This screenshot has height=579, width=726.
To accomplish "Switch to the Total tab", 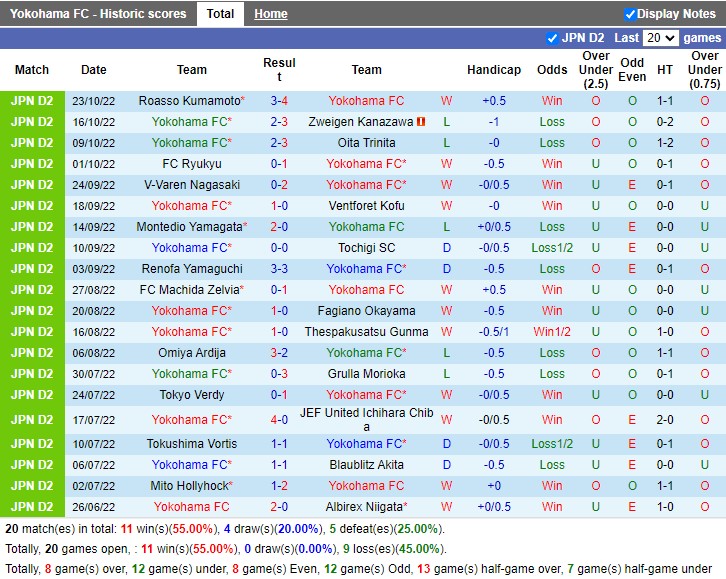I will [220, 14].
